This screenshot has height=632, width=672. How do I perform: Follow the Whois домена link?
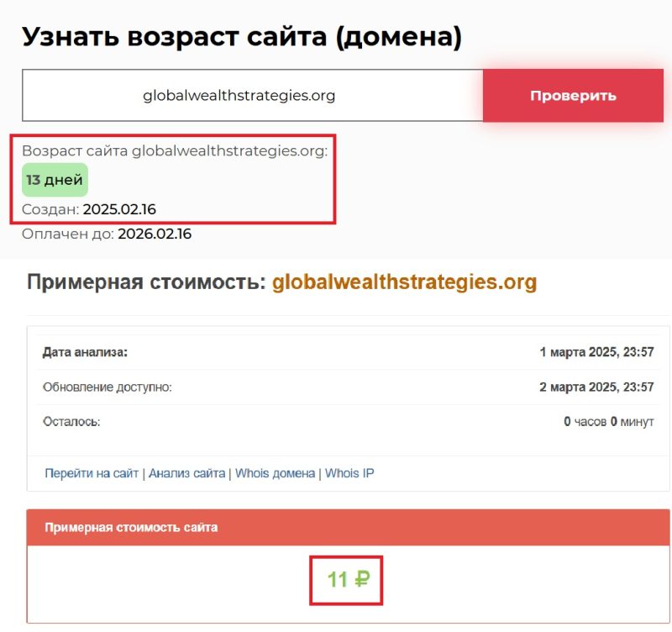coord(276,474)
